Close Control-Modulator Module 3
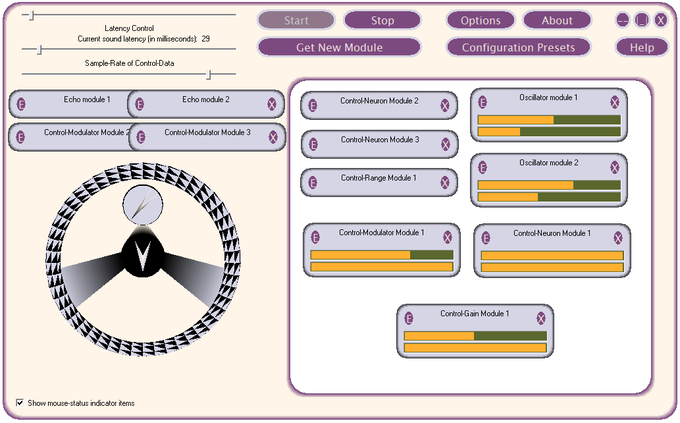Image resolution: width=680 pixels, height=423 pixels. coord(273,137)
